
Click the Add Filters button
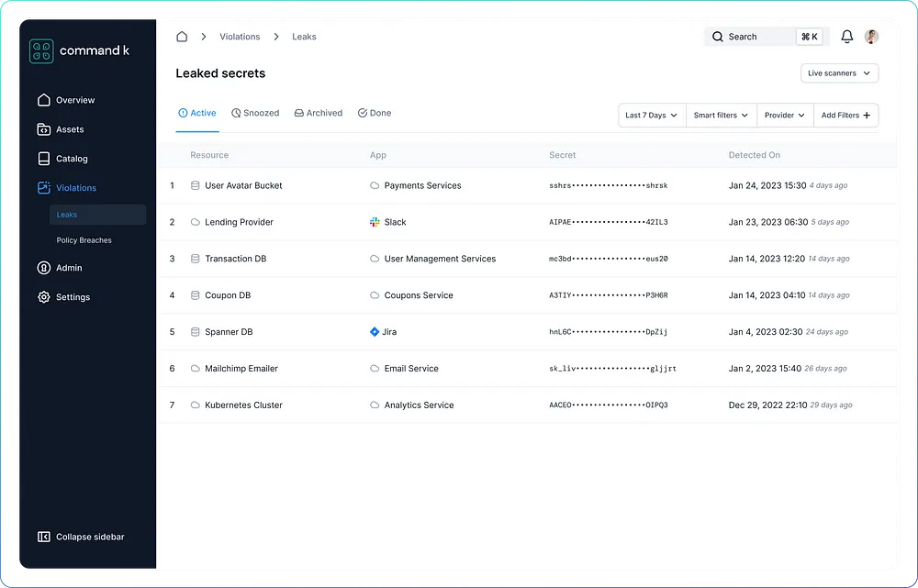pyautogui.click(x=845, y=116)
